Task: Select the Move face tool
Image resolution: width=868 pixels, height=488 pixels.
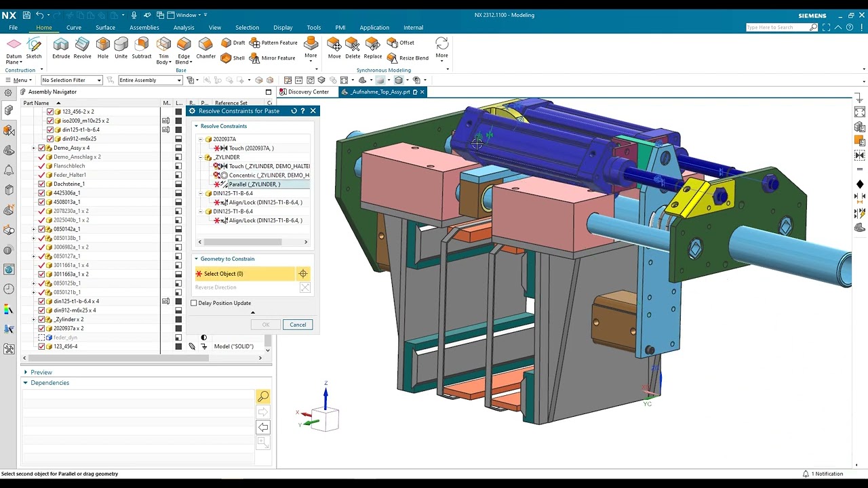Action: (x=334, y=48)
